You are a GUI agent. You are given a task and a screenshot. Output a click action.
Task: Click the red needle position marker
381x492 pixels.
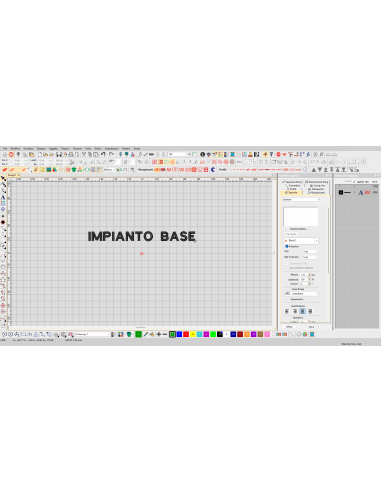click(x=142, y=254)
